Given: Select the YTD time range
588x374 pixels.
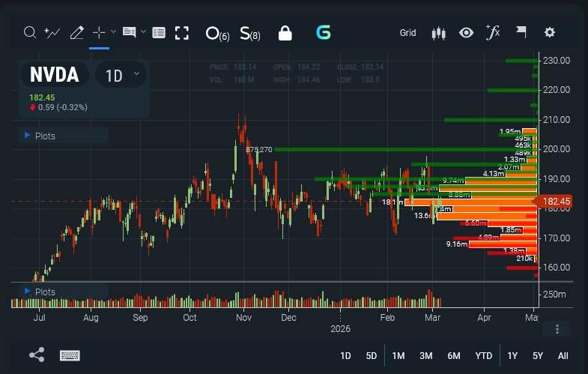Looking at the screenshot, I should (x=483, y=355).
